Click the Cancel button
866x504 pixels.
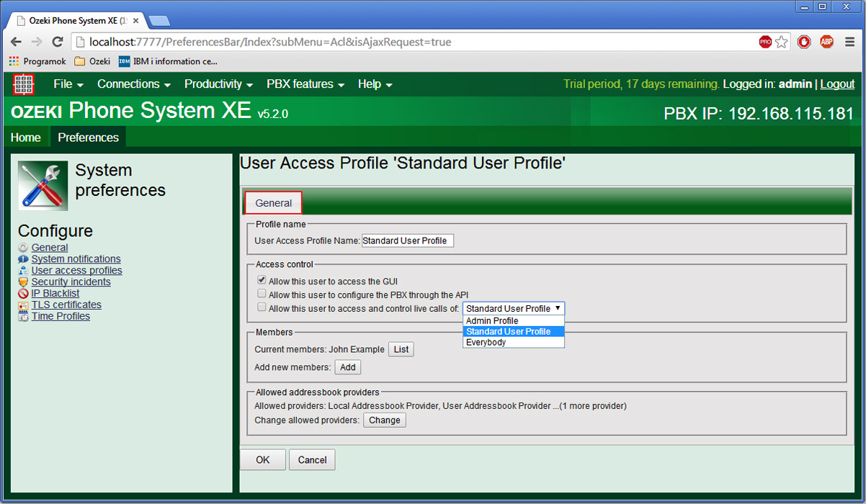[x=312, y=459]
